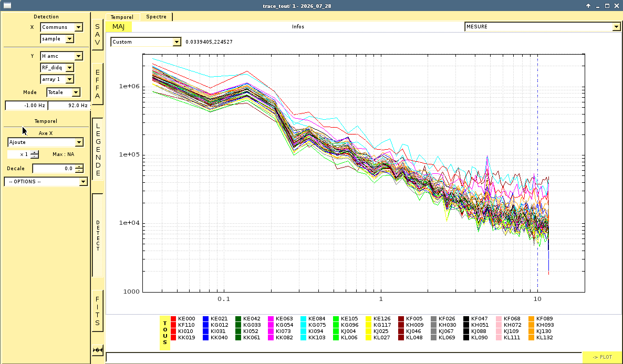Image resolution: width=623 pixels, height=364 pixels.
Task: Expand the Custom combo box
Action: pyautogui.click(x=146, y=41)
